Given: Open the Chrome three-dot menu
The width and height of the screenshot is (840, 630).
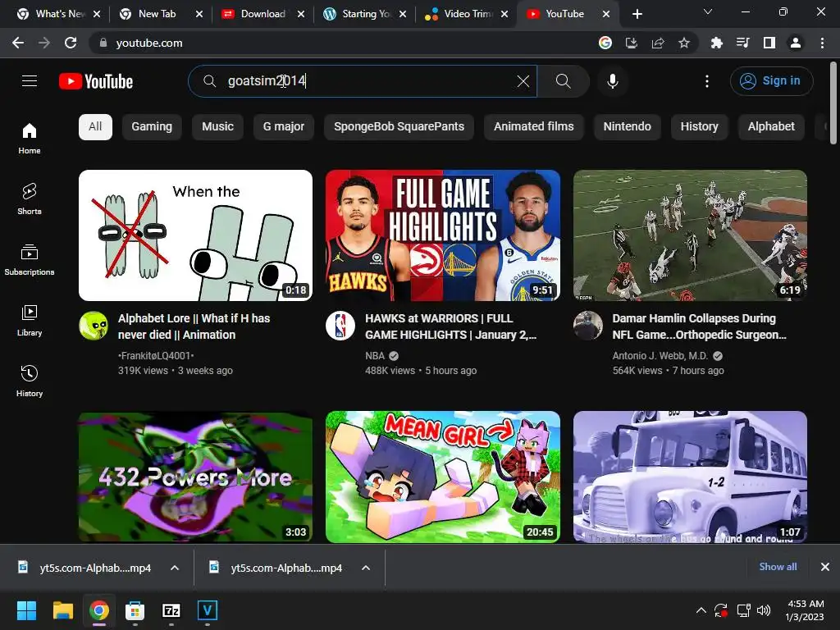Looking at the screenshot, I should 822,43.
